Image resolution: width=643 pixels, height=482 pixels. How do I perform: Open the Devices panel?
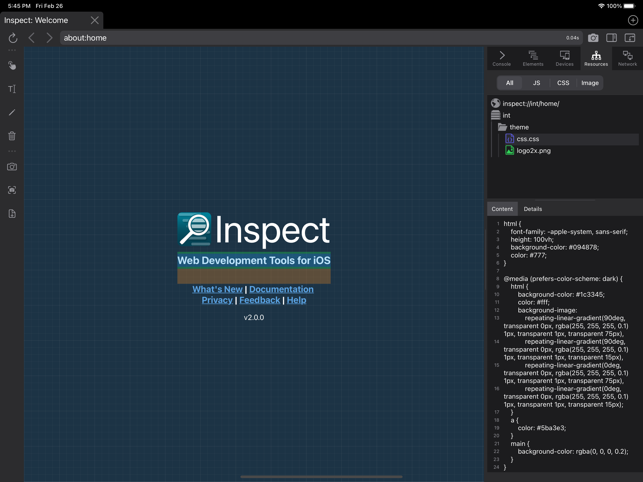click(565, 58)
